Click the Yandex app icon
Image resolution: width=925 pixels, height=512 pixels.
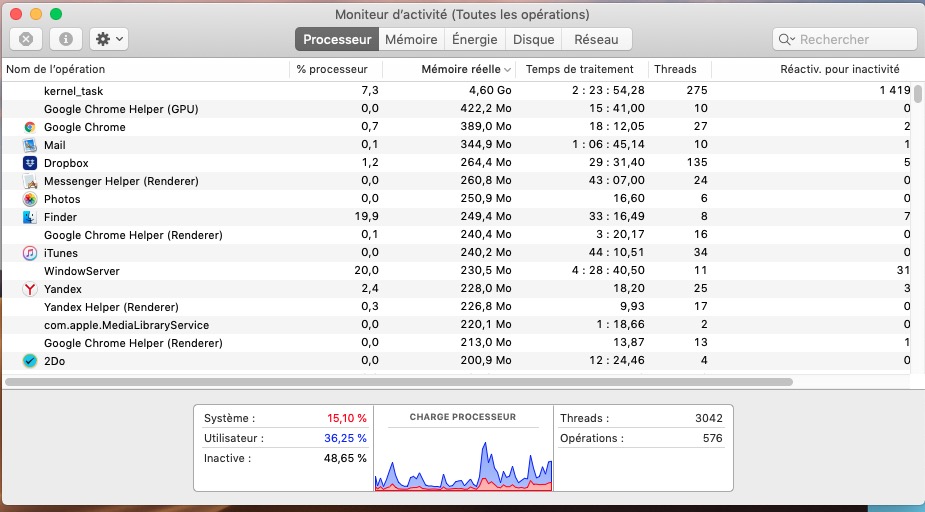pos(29,289)
